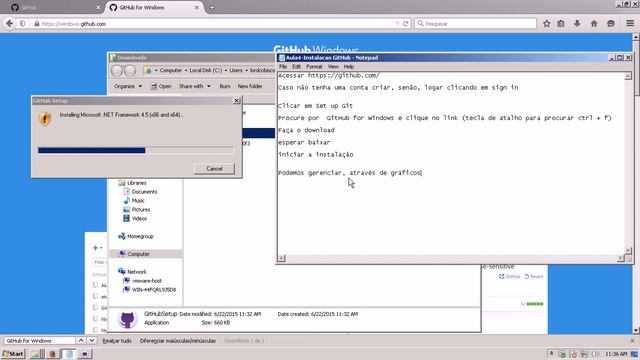Select Computer in the navigation pane

(x=146, y=254)
